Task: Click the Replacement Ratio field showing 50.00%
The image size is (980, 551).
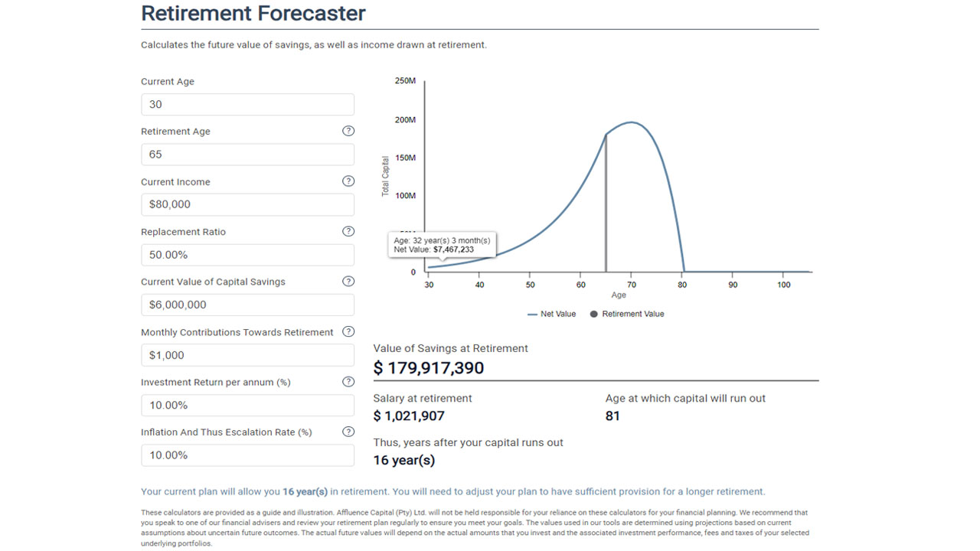Action: (247, 254)
